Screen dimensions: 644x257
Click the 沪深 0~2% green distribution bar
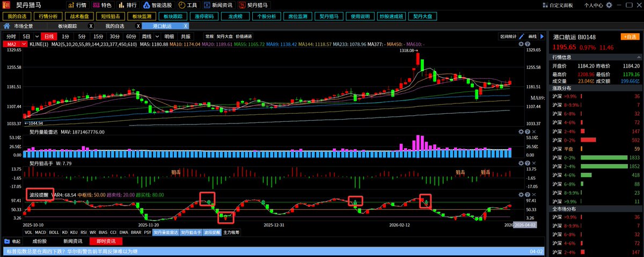click(x=604, y=157)
